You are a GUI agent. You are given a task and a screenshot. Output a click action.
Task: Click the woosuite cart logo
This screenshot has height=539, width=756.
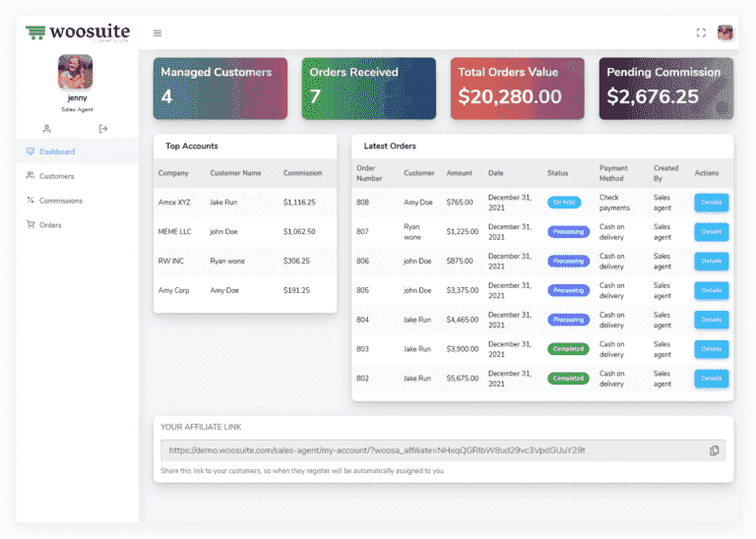click(78, 32)
